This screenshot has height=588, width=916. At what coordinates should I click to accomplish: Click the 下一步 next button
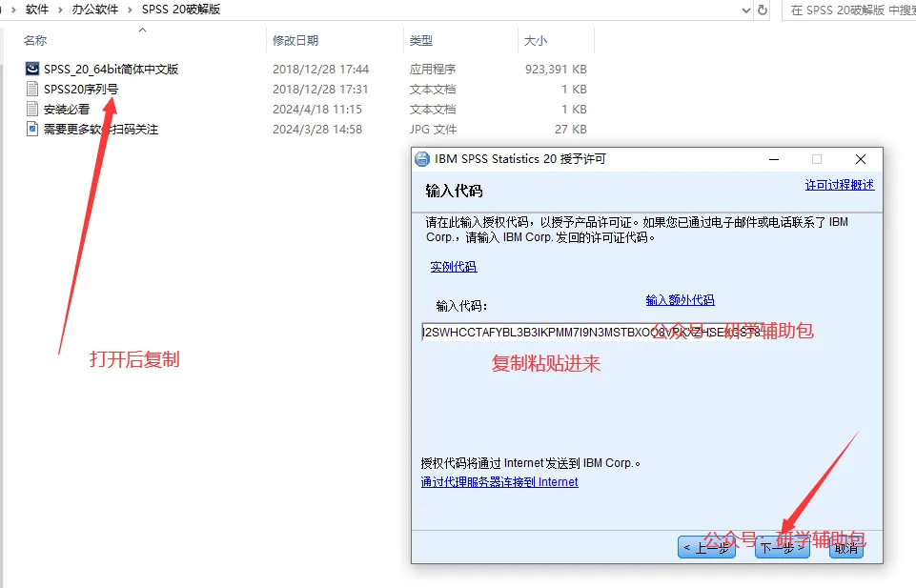coord(783,547)
